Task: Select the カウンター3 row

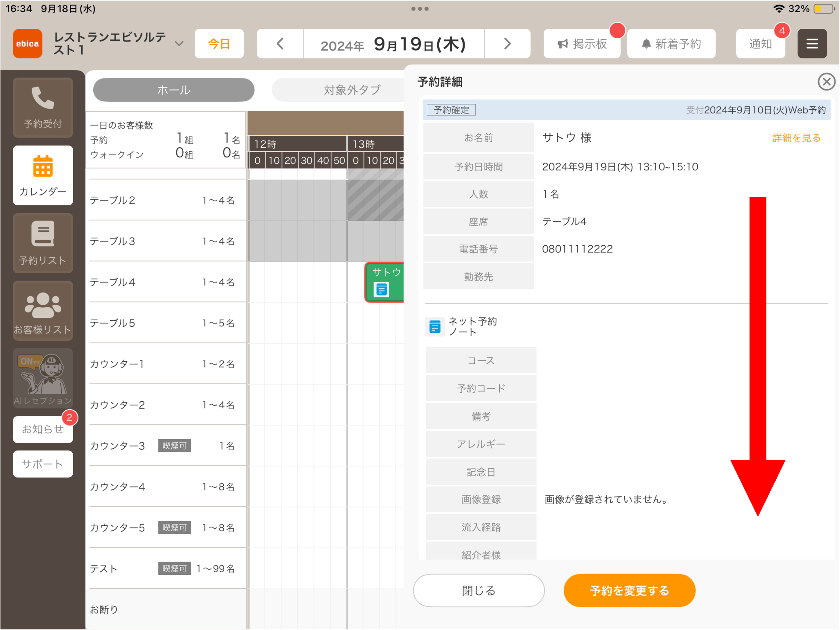Action: [x=167, y=446]
